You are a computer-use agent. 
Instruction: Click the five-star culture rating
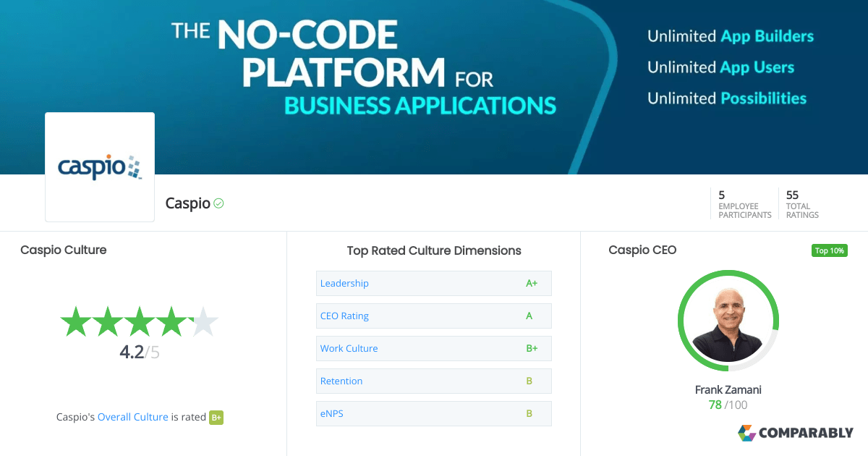pyautogui.click(x=139, y=321)
